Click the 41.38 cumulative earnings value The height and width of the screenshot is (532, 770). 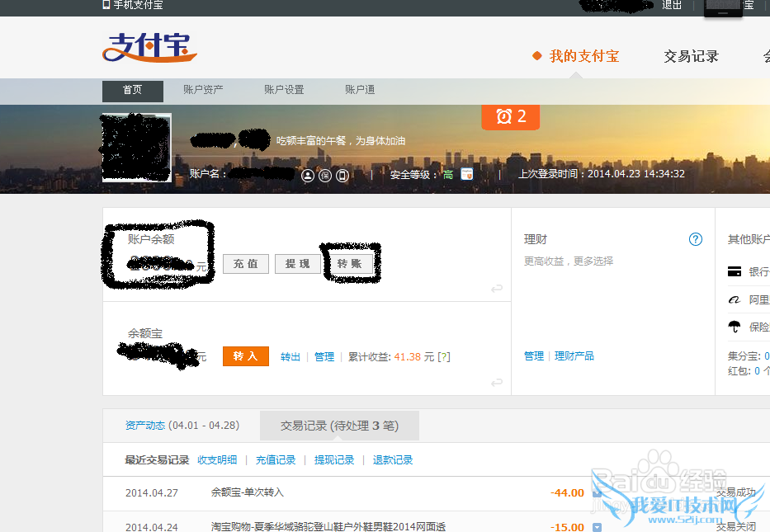point(407,357)
